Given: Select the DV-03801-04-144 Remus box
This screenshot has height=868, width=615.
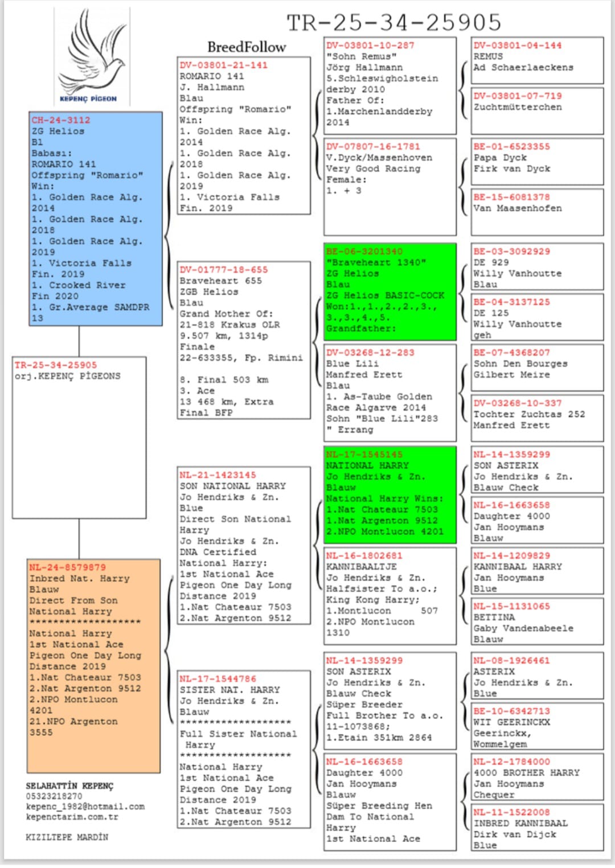Looking at the screenshot, I should (537, 60).
